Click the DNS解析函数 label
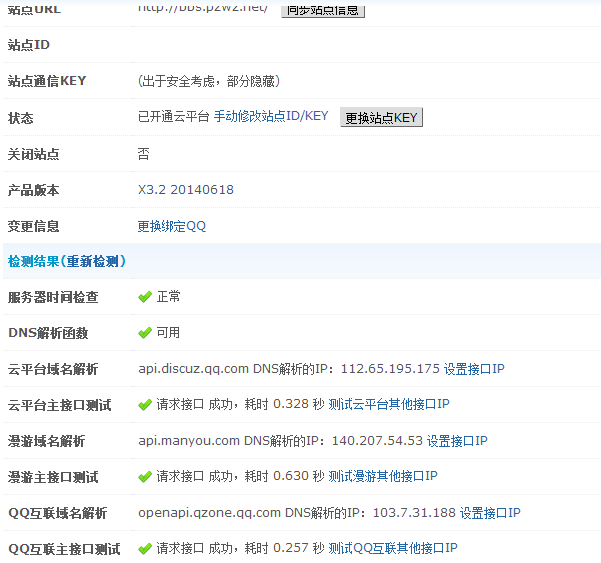Image resolution: width=601 pixels, height=563 pixels. coord(48,333)
